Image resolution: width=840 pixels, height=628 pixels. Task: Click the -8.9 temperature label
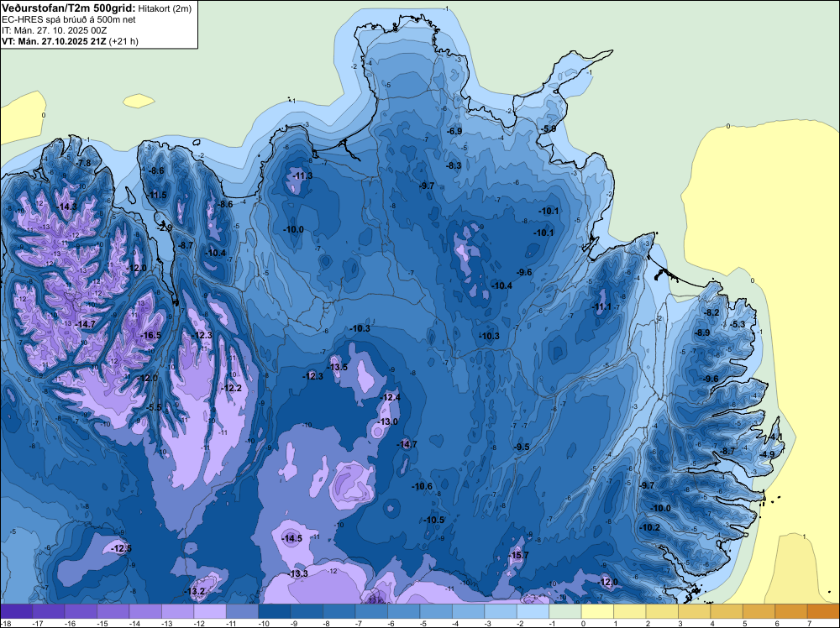coord(702,332)
